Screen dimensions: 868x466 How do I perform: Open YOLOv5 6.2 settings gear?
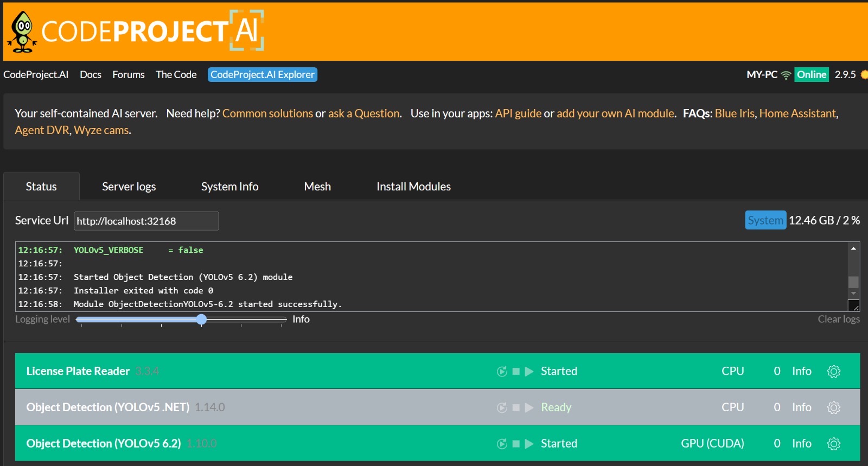[x=834, y=444]
